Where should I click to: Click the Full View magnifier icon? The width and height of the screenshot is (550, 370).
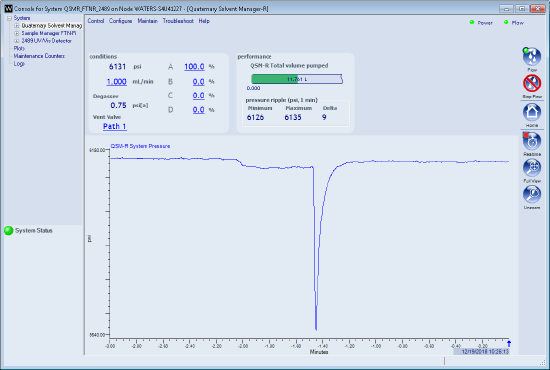tap(532, 168)
